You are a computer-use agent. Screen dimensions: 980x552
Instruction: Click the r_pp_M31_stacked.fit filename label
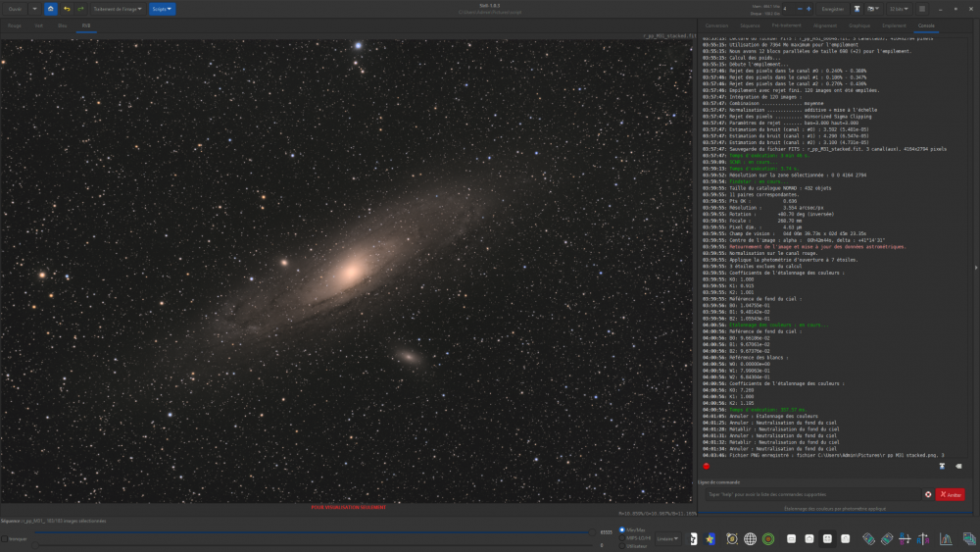tap(668, 36)
